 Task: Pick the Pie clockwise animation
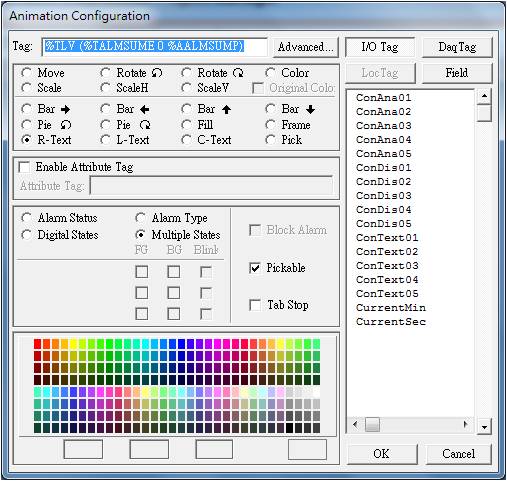coord(105,125)
